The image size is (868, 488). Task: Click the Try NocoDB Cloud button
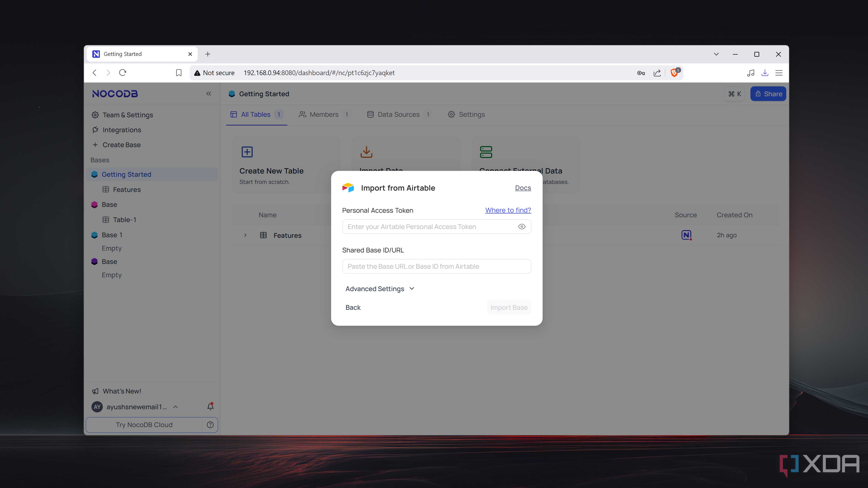[144, 425]
